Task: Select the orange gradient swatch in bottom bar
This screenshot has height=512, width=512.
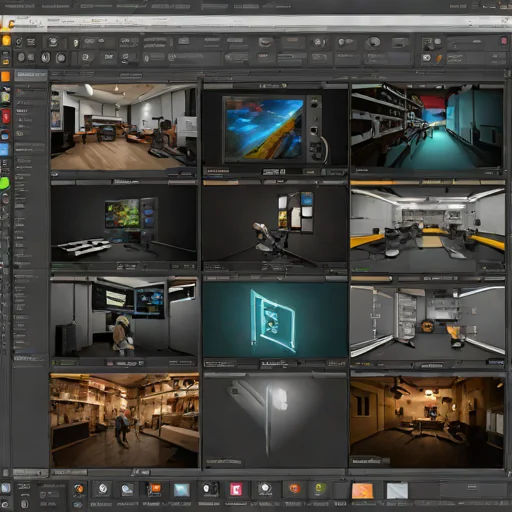Action: coord(362,491)
